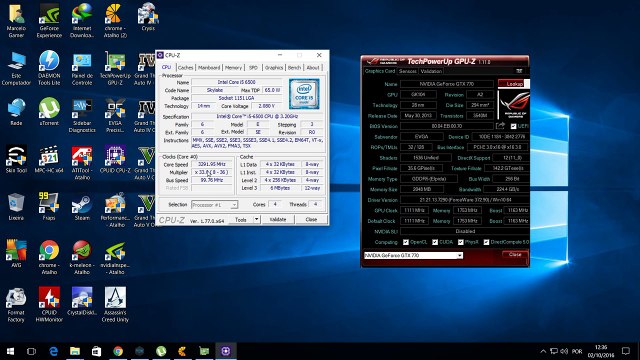Launch CPUID CPU-Z desktop shortcut
Screen dimensions: 640x360
(x=115, y=159)
